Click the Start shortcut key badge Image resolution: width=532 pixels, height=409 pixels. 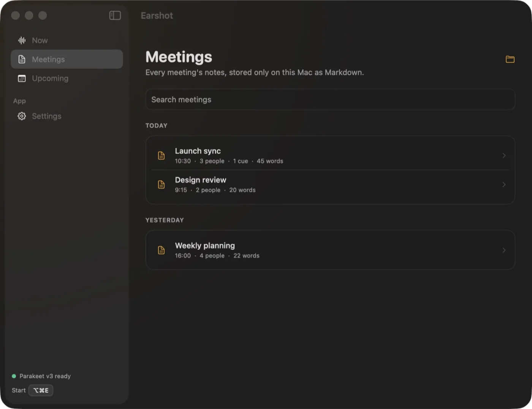pos(41,390)
